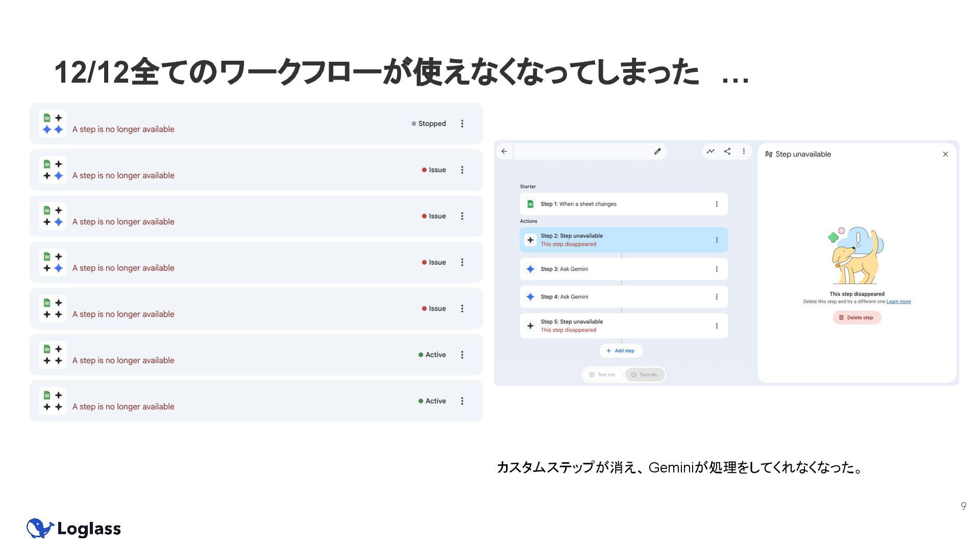Open the editor's three-dot overflow menu

744,152
